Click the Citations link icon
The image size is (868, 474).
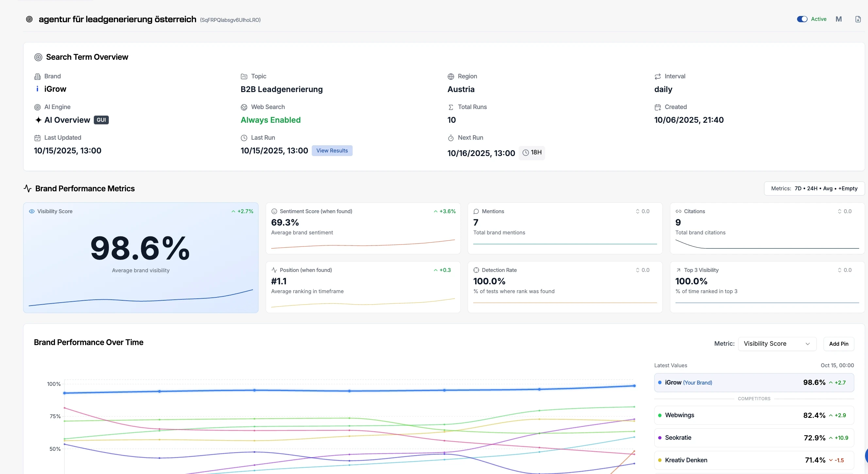[679, 211]
